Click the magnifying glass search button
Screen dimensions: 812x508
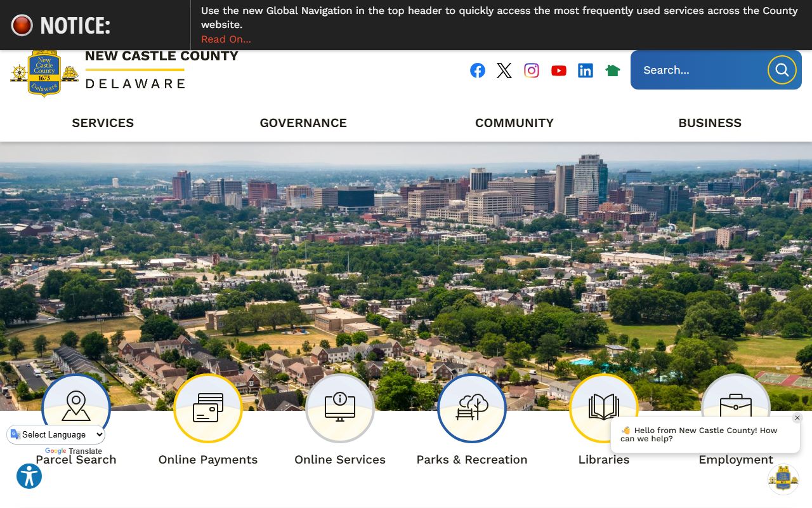[782, 70]
